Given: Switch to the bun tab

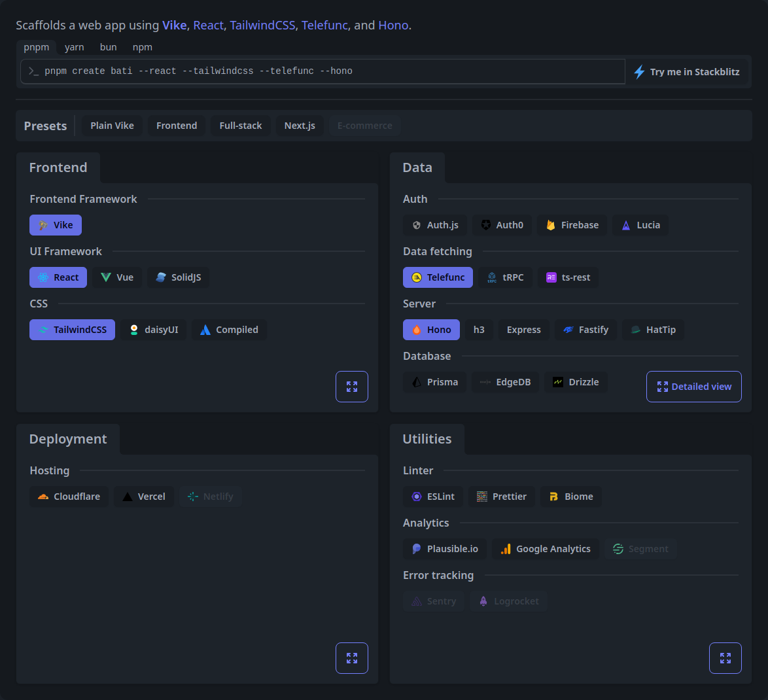Looking at the screenshot, I should click(x=108, y=47).
